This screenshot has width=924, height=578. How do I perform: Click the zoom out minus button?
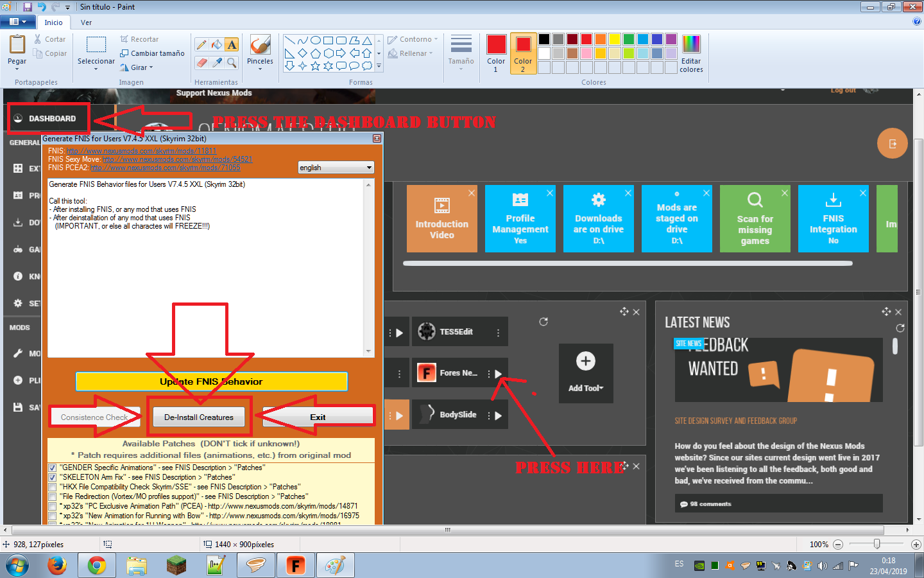click(x=837, y=545)
